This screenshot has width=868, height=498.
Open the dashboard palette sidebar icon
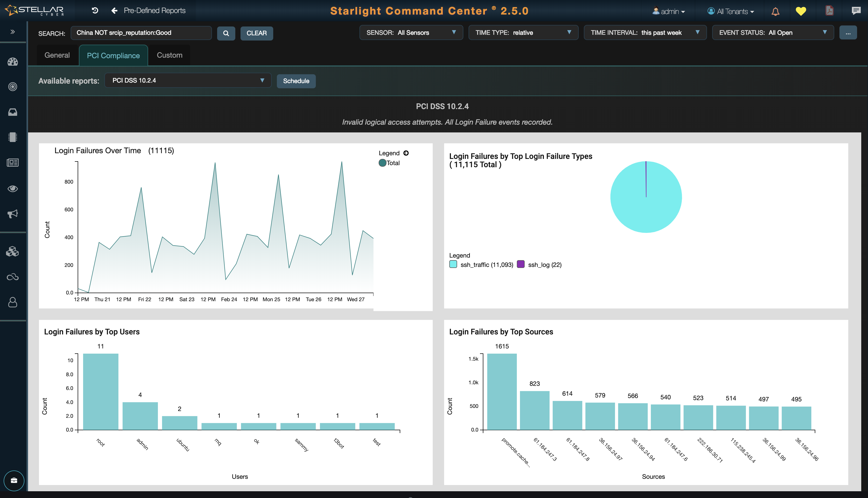tap(13, 62)
